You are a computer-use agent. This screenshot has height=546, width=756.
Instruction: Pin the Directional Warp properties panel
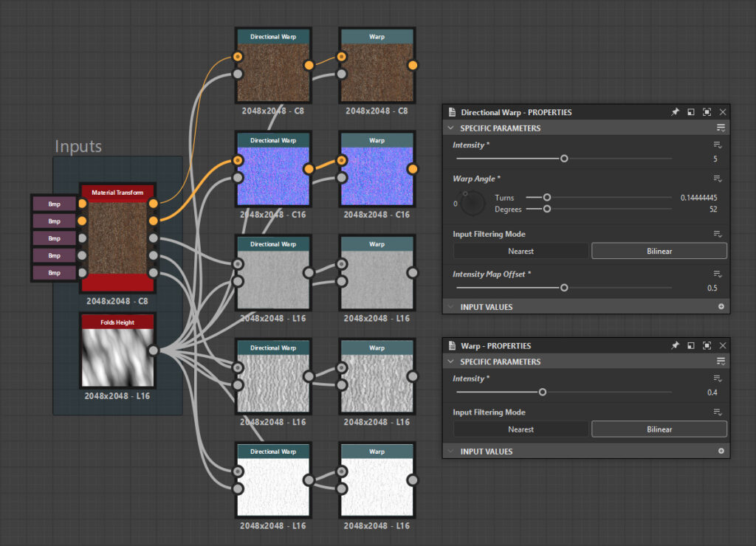click(675, 112)
